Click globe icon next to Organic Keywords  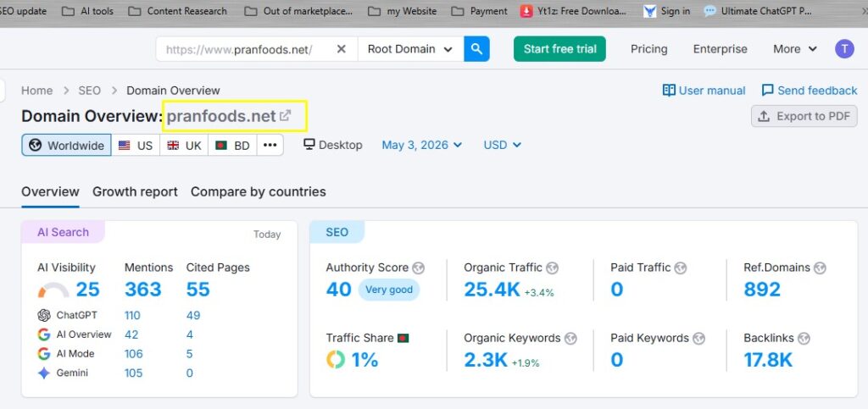tap(570, 338)
